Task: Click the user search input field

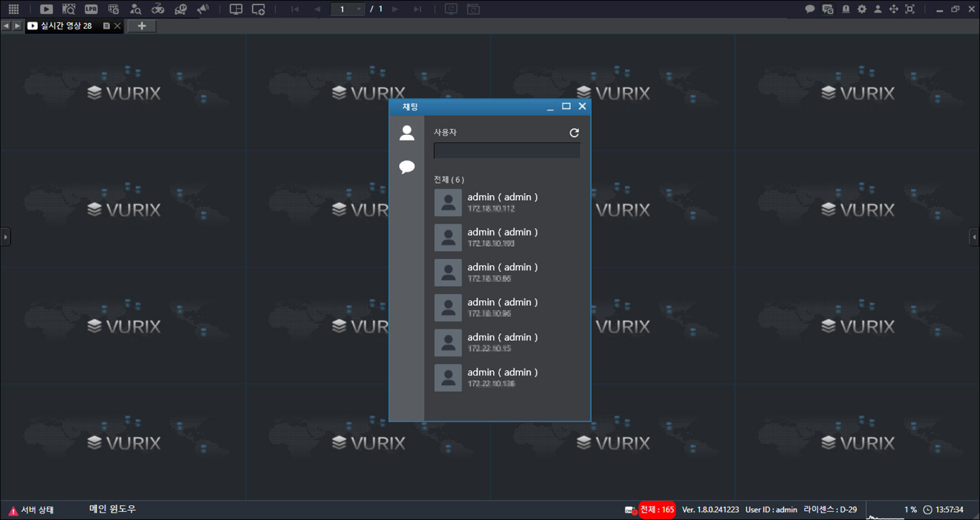Action: pos(507,150)
